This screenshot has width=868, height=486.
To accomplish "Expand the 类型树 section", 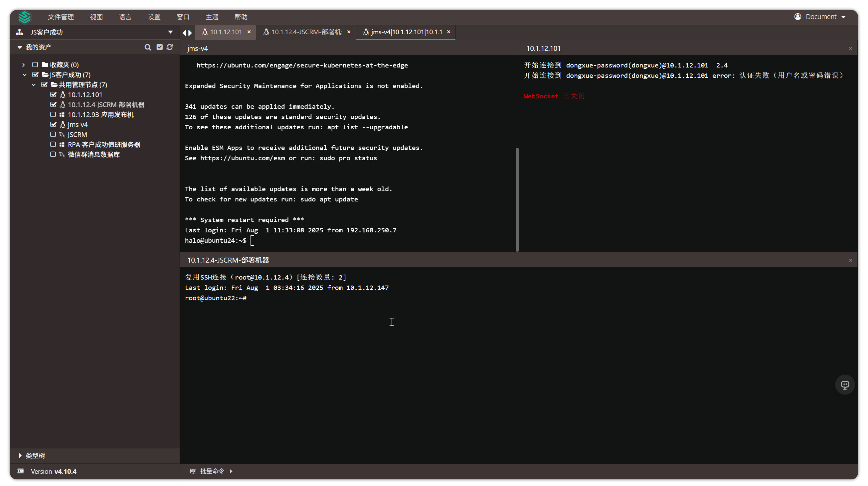I will [x=20, y=455].
